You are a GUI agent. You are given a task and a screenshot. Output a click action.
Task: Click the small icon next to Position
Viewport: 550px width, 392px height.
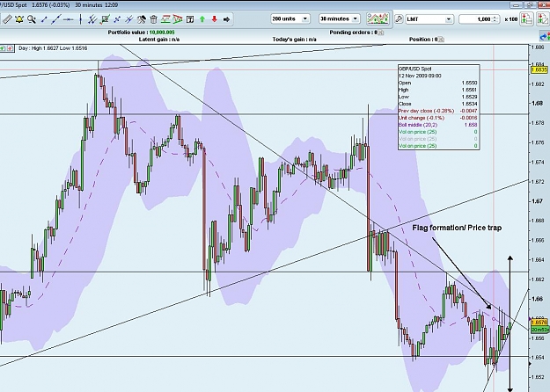coord(441,40)
